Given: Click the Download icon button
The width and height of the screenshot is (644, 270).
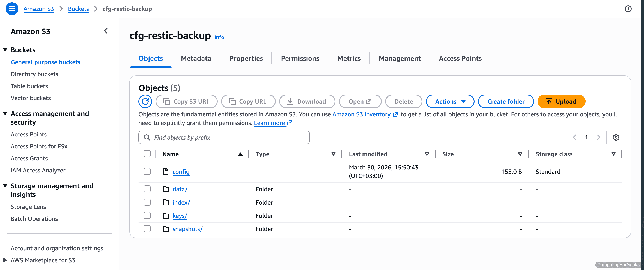Looking at the screenshot, I should (290, 101).
